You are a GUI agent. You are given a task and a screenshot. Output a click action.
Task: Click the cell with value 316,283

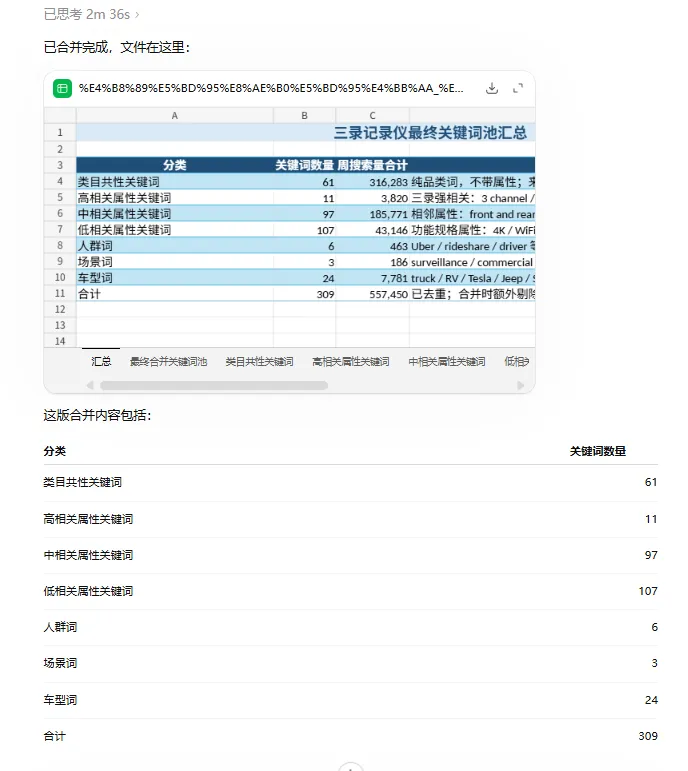coord(372,182)
